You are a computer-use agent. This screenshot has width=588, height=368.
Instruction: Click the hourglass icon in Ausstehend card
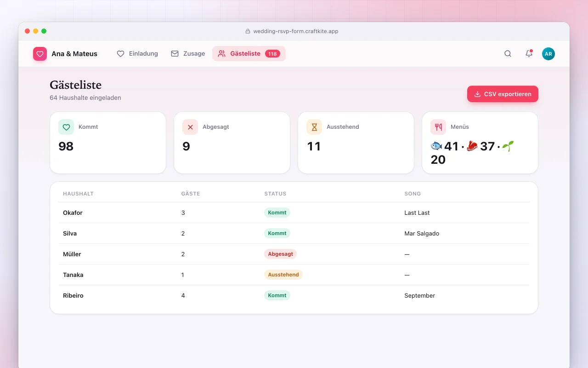[x=314, y=127]
